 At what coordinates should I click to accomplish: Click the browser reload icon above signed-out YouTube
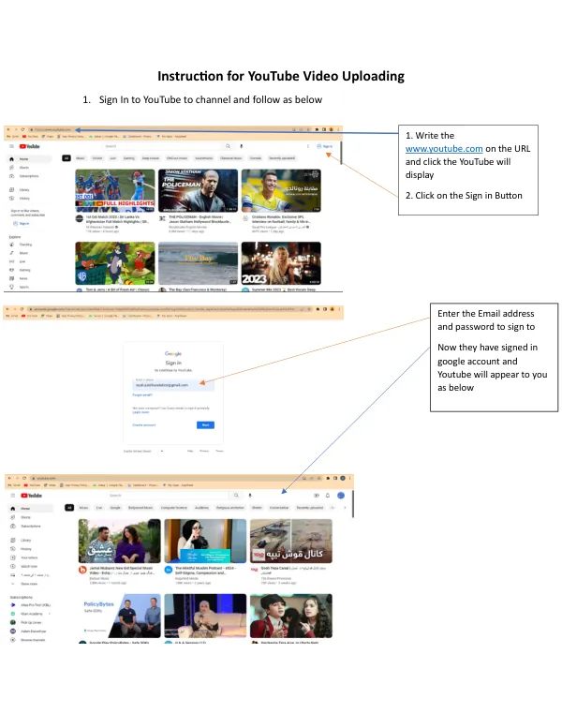[22, 129]
